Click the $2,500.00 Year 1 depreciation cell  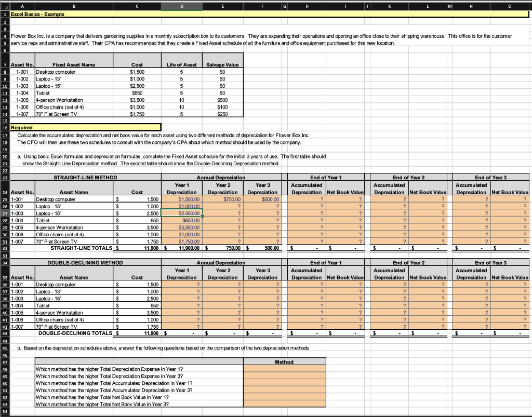pos(181,213)
